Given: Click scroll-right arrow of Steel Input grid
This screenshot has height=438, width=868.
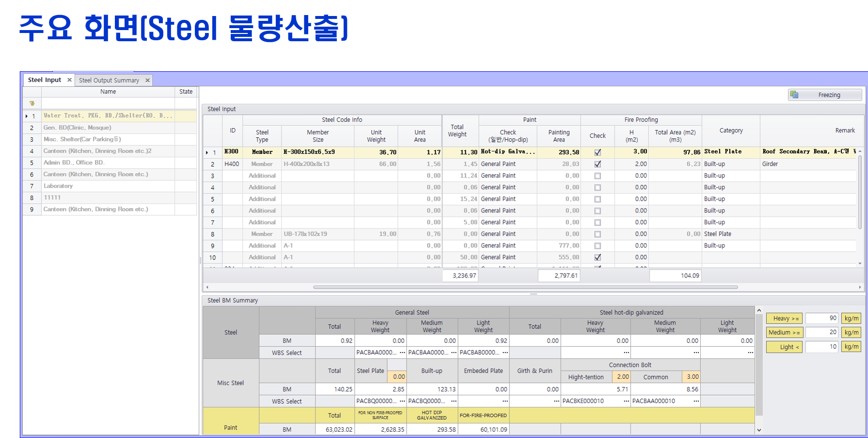Looking at the screenshot, I should (x=860, y=287).
